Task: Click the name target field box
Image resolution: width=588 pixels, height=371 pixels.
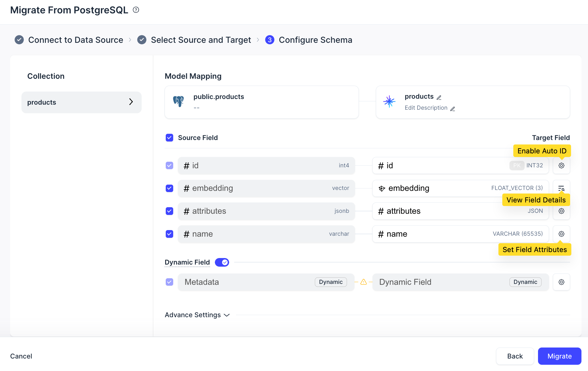Action: 460,234
